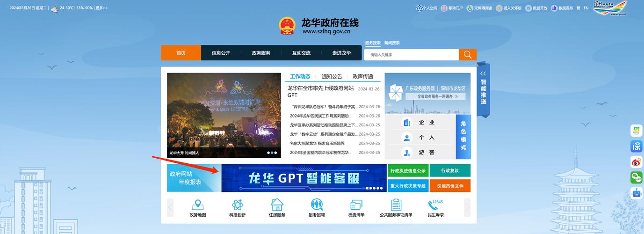The height and width of the screenshot is (234, 644).
Task: Open the 住房服务 house icon
Action: point(277,205)
